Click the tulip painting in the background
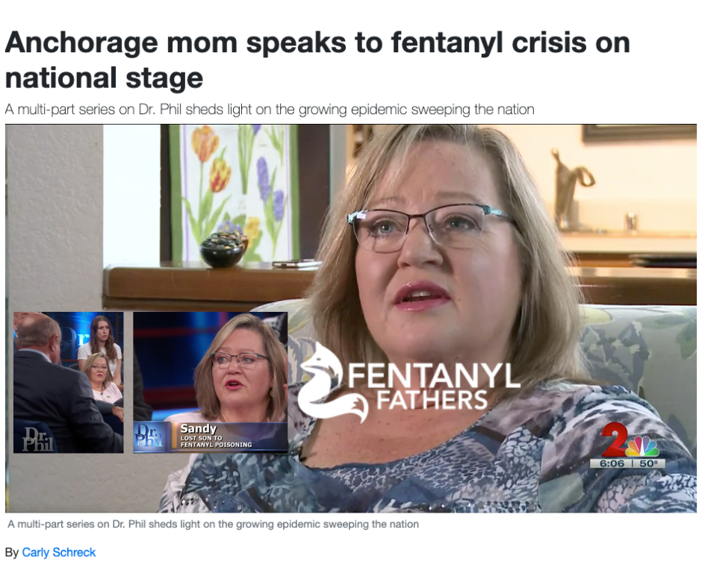Screen dimensions: 702x588 click(x=233, y=193)
